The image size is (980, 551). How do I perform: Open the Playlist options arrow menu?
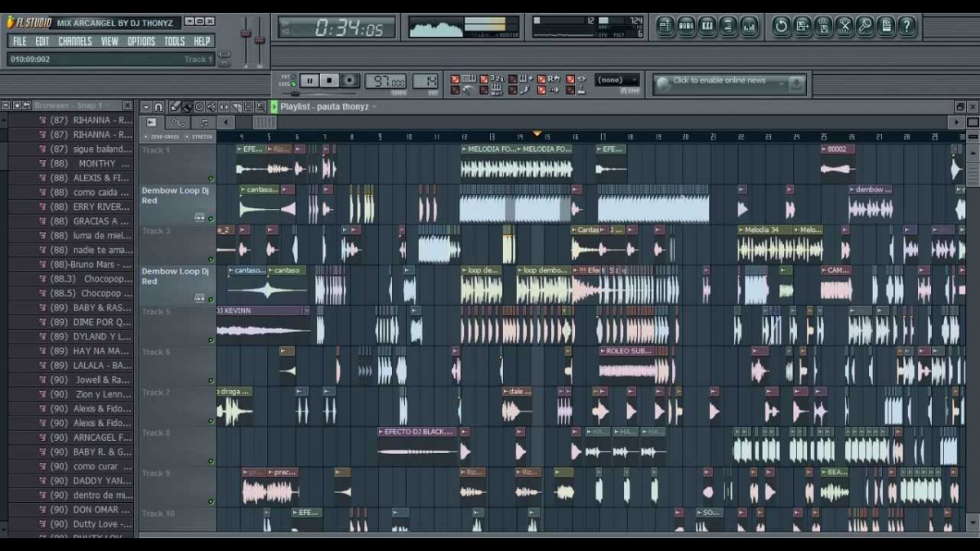pyautogui.click(x=146, y=107)
